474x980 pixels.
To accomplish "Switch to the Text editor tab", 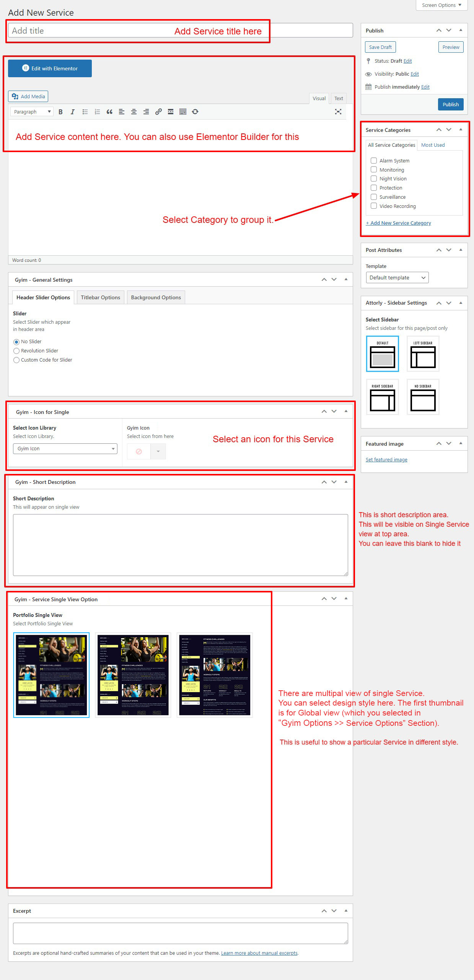I will (339, 98).
